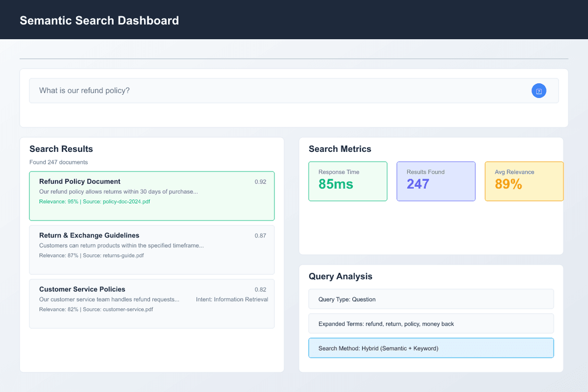
Task: Click the returns-guide.pdf source line
Action: point(91,255)
